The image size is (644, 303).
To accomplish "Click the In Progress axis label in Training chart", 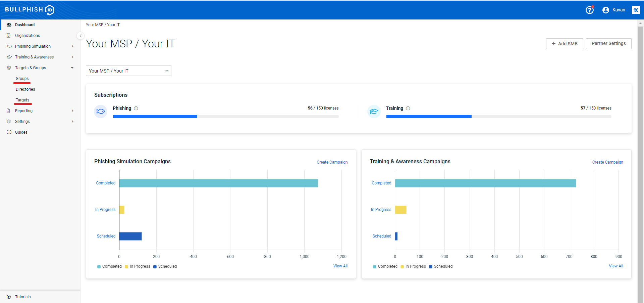I will pos(381,210).
